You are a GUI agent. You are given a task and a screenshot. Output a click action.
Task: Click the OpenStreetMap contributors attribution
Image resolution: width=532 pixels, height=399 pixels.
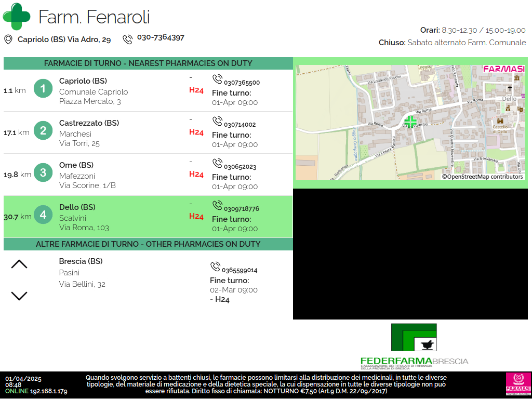click(x=482, y=177)
